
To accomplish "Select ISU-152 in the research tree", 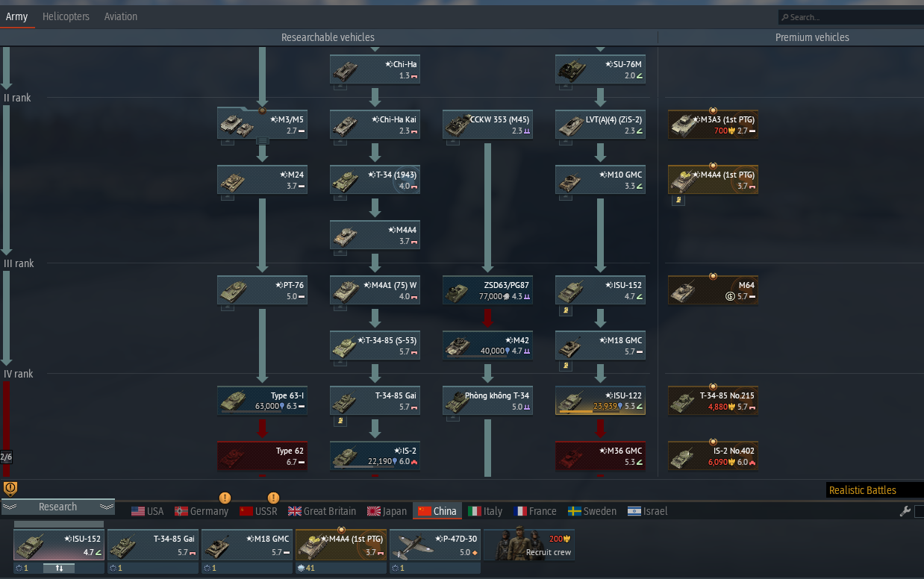I will [x=600, y=290].
